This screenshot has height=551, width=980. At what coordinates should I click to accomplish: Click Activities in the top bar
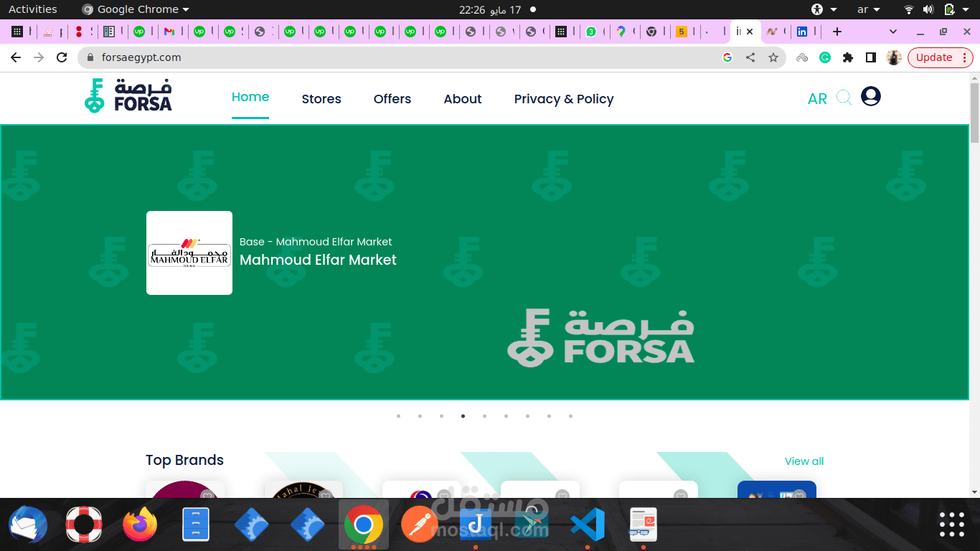tap(32, 9)
